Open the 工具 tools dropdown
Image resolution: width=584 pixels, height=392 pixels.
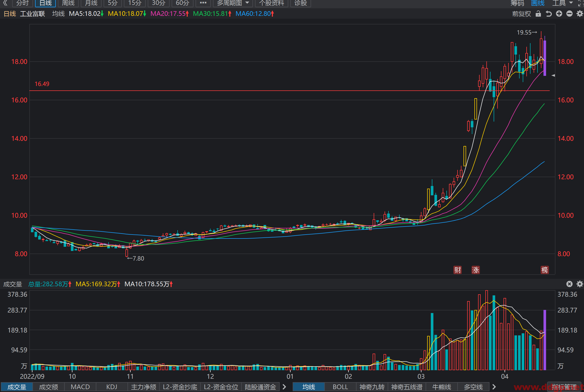point(562,3)
